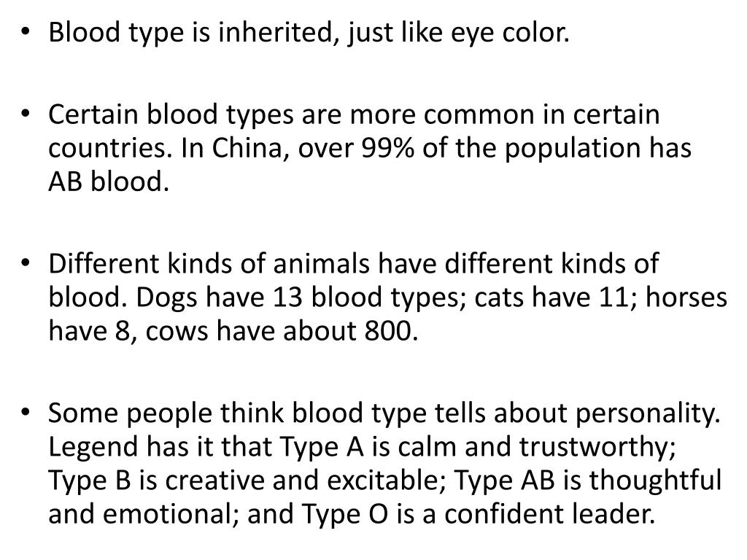Viewport: 747px width, 560px height.
Task: Click the bullet point before 'Certain blood types'
Action: pos(26,114)
